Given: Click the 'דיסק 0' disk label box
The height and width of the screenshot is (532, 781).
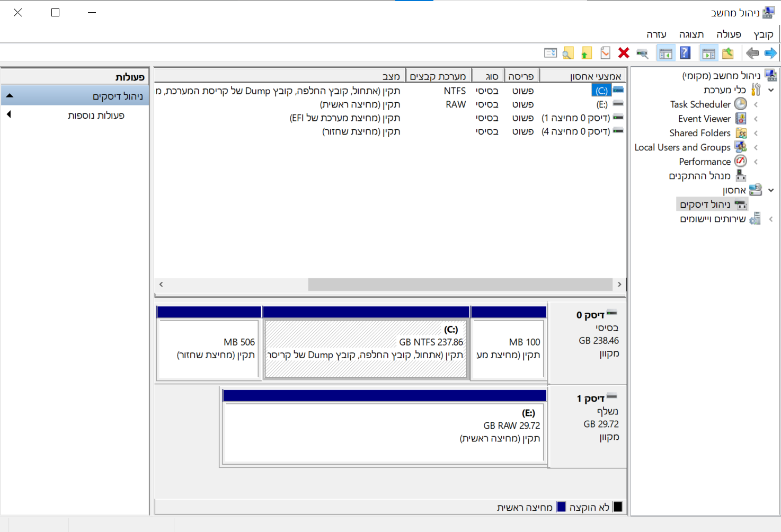Looking at the screenshot, I should point(587,343).
